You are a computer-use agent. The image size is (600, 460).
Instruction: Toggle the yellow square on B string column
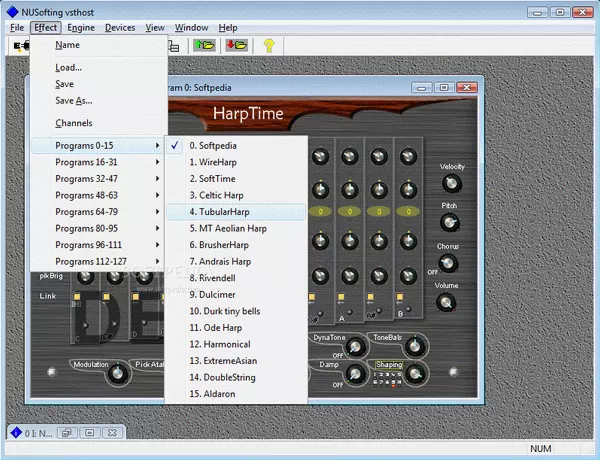[x=401, y=298]
